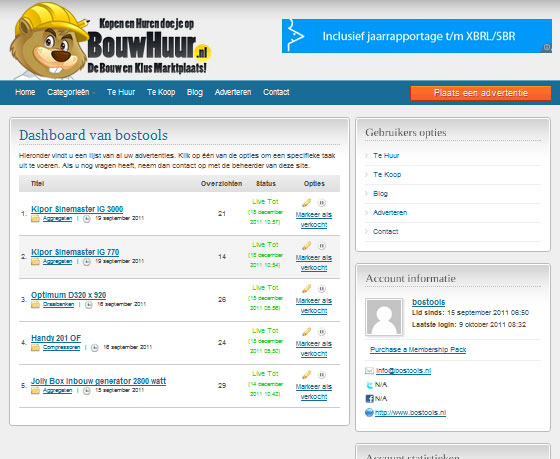Select Te Koop in Gebruikers opties
This screenshot has width=560, height=459.
[x=387, y=175]
